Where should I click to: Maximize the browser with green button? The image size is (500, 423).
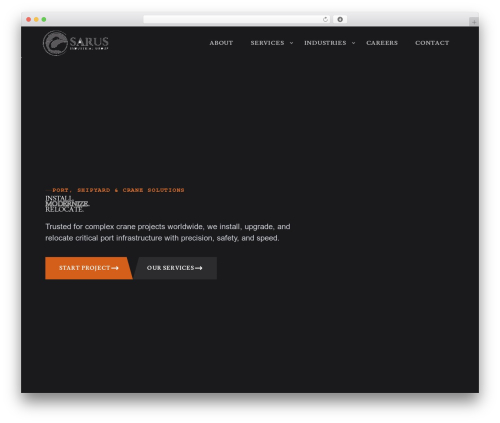pyautogui.click(x=44, y=19)
